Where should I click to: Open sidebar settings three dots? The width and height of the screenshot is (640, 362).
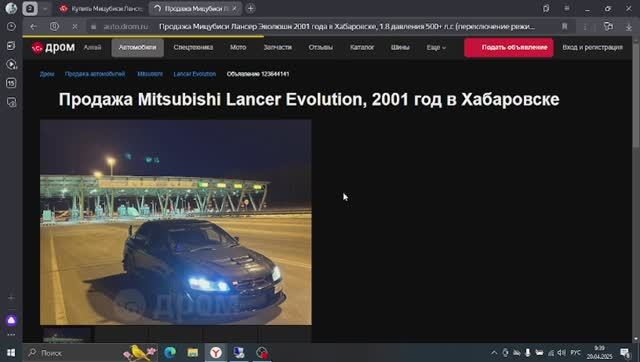(11, 335)
